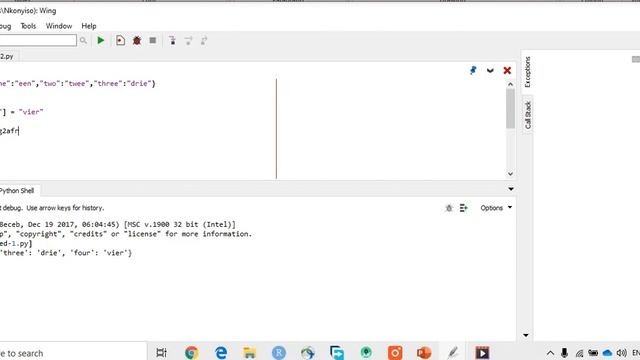
Task: Click the editor scrollbar up arrow
Action: (510, 84)
